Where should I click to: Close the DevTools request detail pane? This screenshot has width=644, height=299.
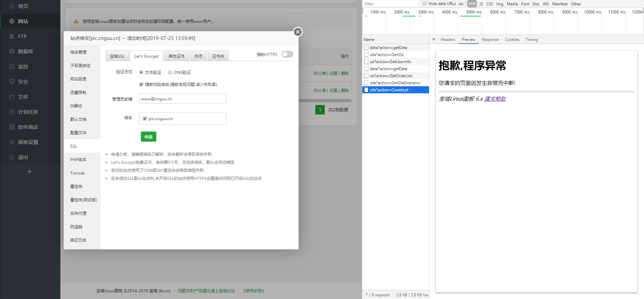click(434, 39)
